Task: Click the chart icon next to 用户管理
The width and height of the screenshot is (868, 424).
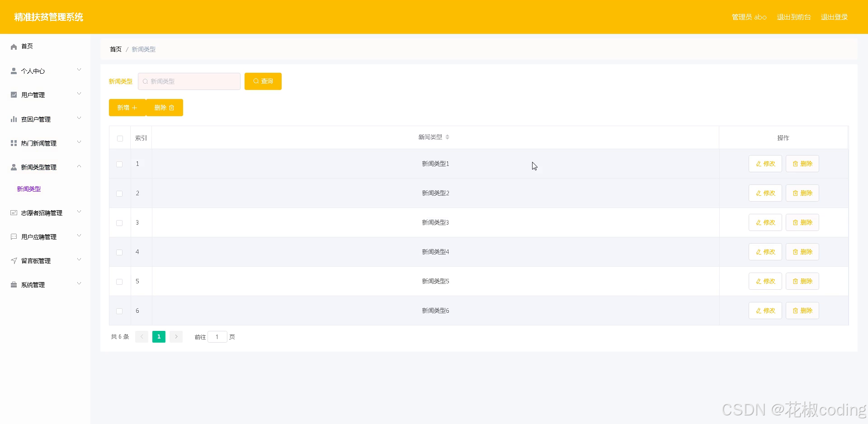Action: coord(14,95)
